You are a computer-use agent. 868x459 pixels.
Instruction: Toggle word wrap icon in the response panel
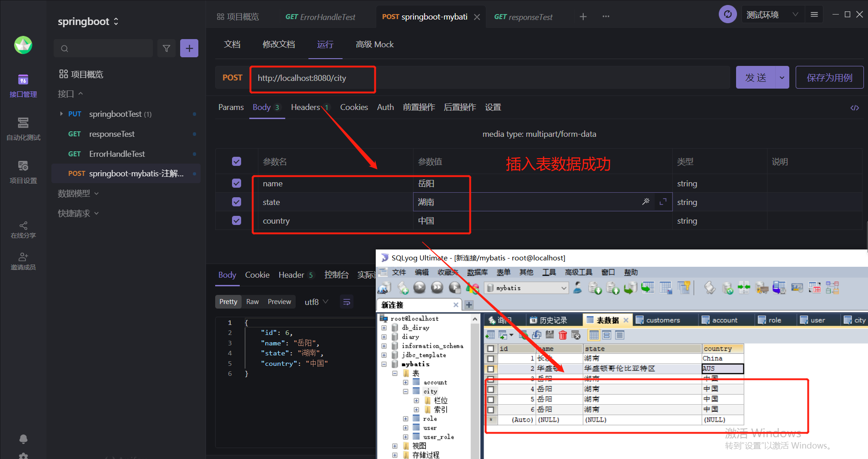pyautogui.click(x=347, y=302)
